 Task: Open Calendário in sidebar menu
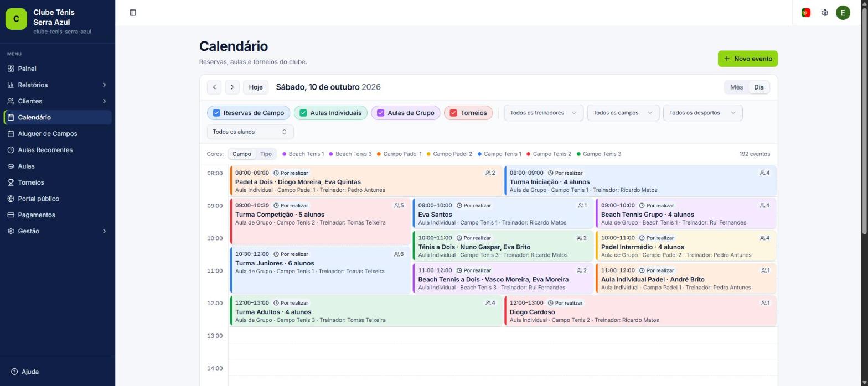[x=58, y=117]
